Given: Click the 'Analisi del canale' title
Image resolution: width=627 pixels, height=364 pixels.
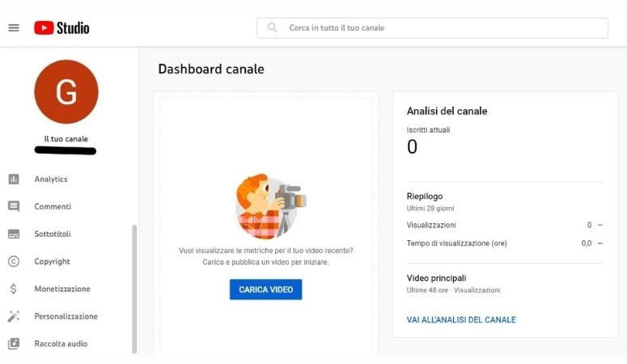Looking at the screenshot, I should click(x=447, y=111).
